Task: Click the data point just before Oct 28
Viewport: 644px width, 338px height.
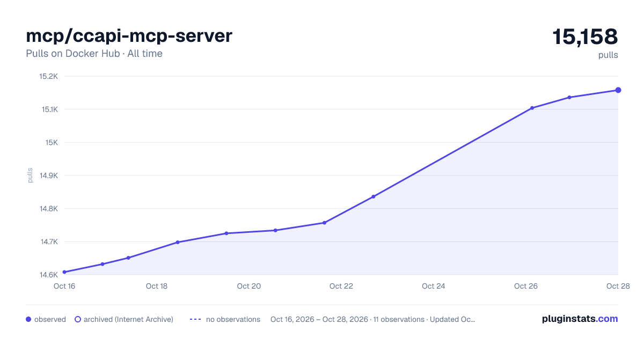Action: 569,97
